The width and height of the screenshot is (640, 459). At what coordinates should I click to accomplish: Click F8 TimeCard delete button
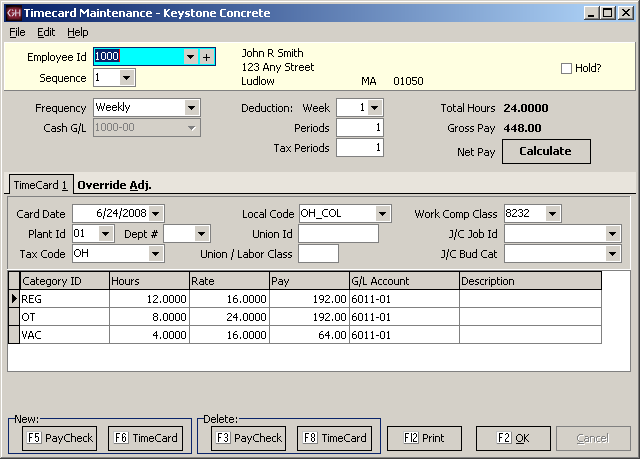point(333,438)
